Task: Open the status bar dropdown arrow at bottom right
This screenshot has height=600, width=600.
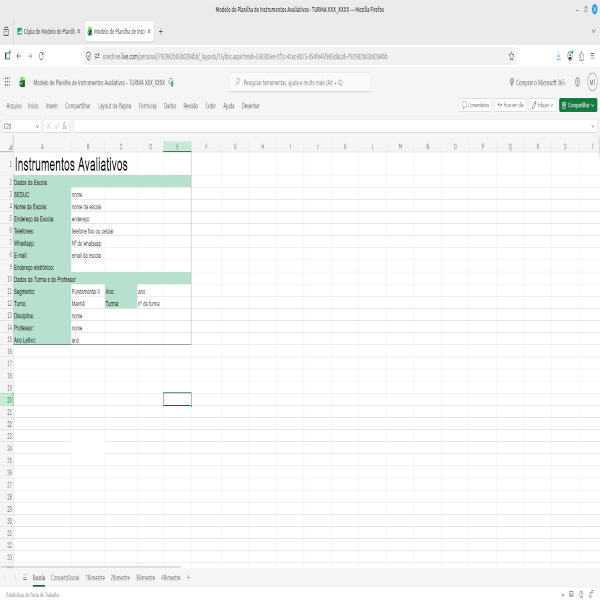Action: pos(562,595)
